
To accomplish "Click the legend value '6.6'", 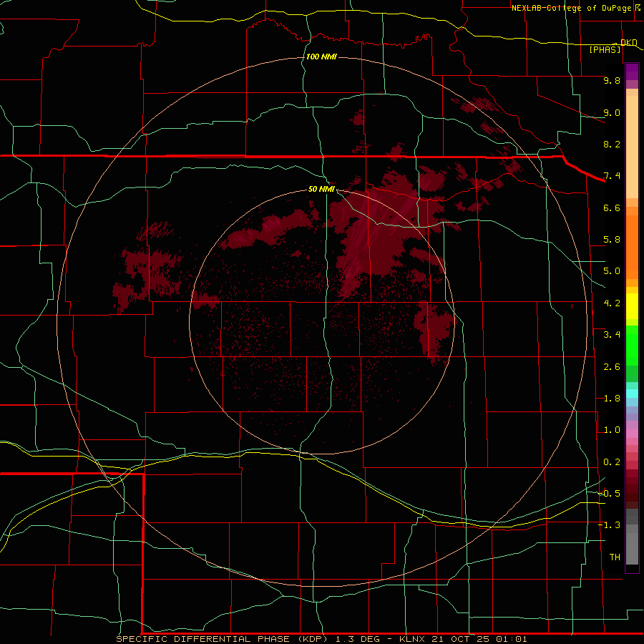I will click(x=612, y=208).
